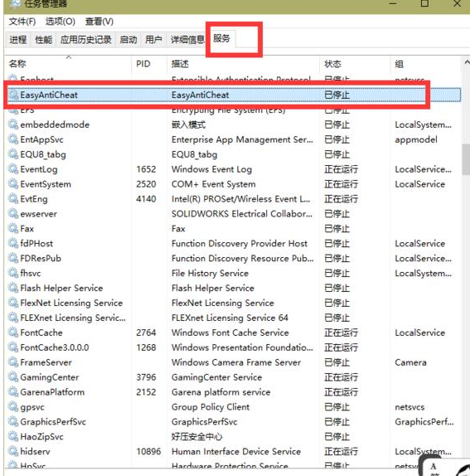The image size is (470, 476).
Task: Click 'Function Discovery Provider Host' description
Action: tap(240, 244)
